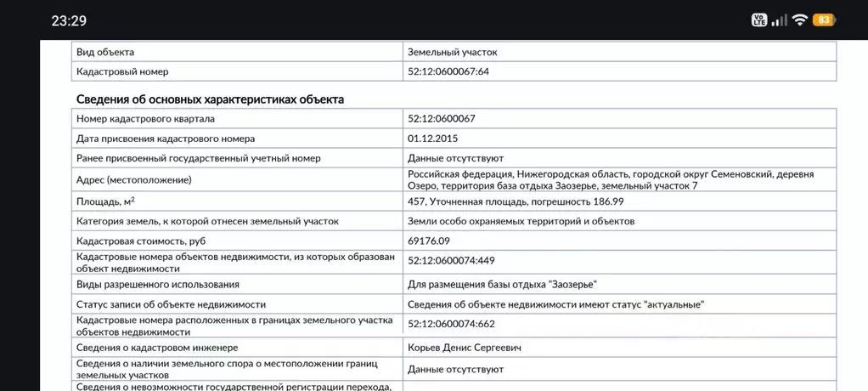The height and width of the screenshot is (391, 868).
Task: Select 'Адрес (местоположение)' label
Action: (x=134, y=180)
